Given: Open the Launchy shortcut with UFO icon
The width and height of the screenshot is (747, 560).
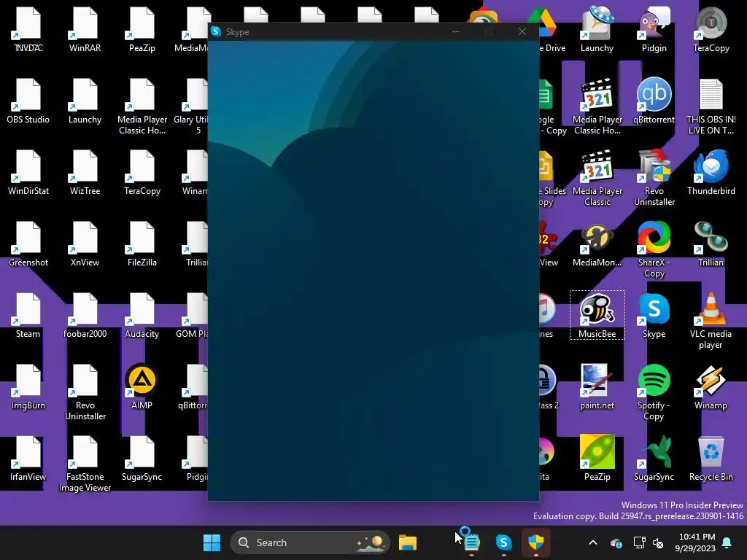Looking at the screenshot, I should click(597, 29).
